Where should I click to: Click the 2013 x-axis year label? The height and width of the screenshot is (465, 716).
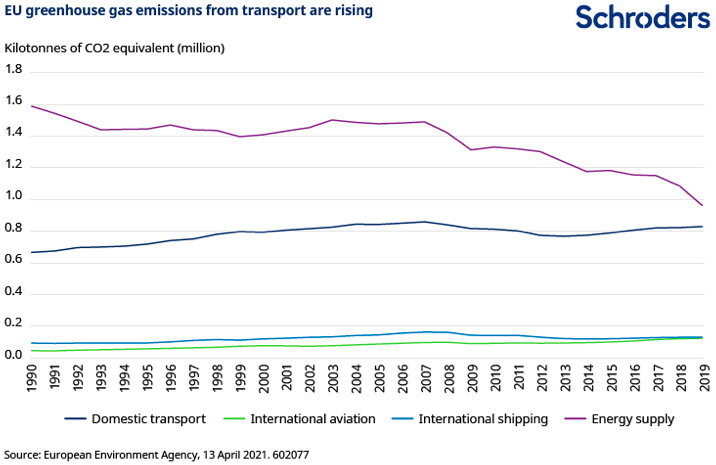click(x=565, y=378)
